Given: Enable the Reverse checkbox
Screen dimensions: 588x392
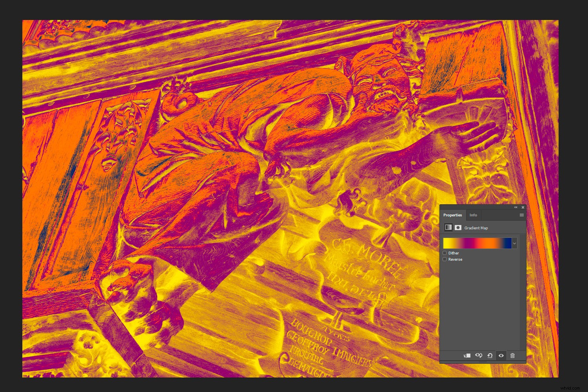Looking at the screenshot, I should pos(445,260).
